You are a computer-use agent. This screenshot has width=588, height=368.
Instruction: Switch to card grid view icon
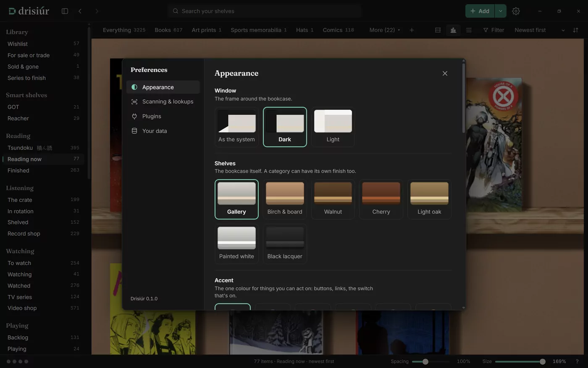[438, 30]
